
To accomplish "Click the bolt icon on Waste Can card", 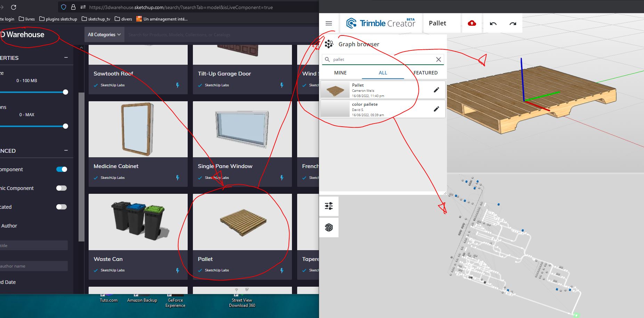I will pyautogui.click(x=178, y=270).
